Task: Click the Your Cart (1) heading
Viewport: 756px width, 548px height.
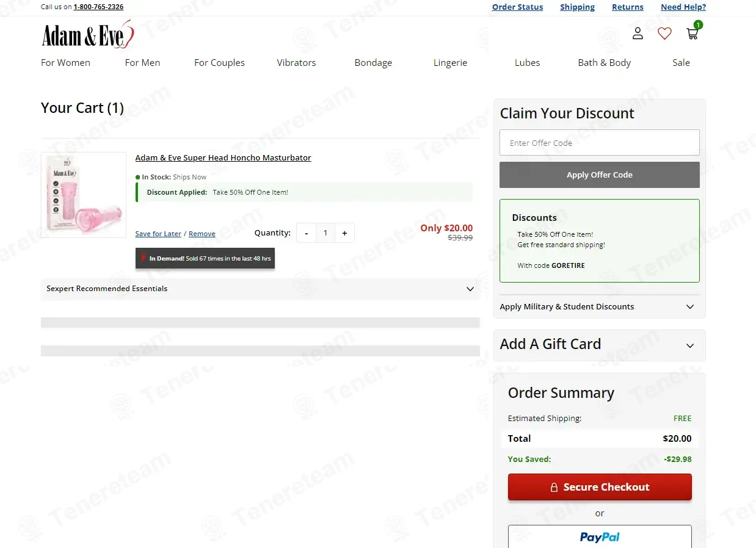Action: click(82, 108)
